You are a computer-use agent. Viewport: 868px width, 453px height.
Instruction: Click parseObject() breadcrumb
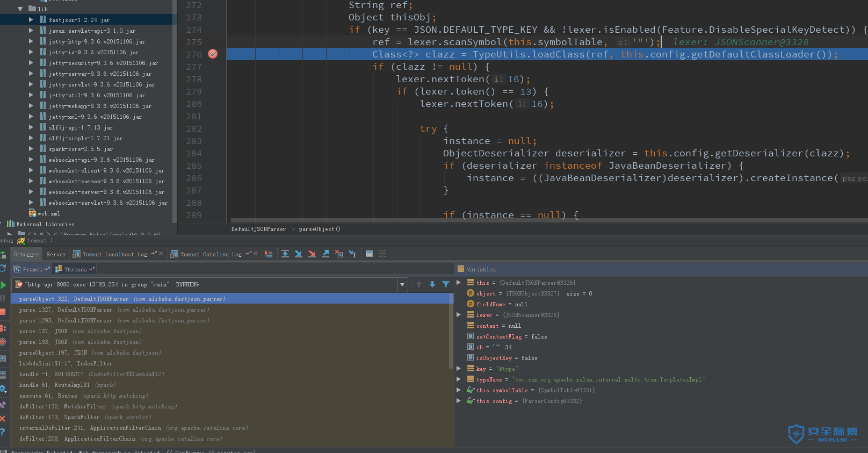point(320,229)
